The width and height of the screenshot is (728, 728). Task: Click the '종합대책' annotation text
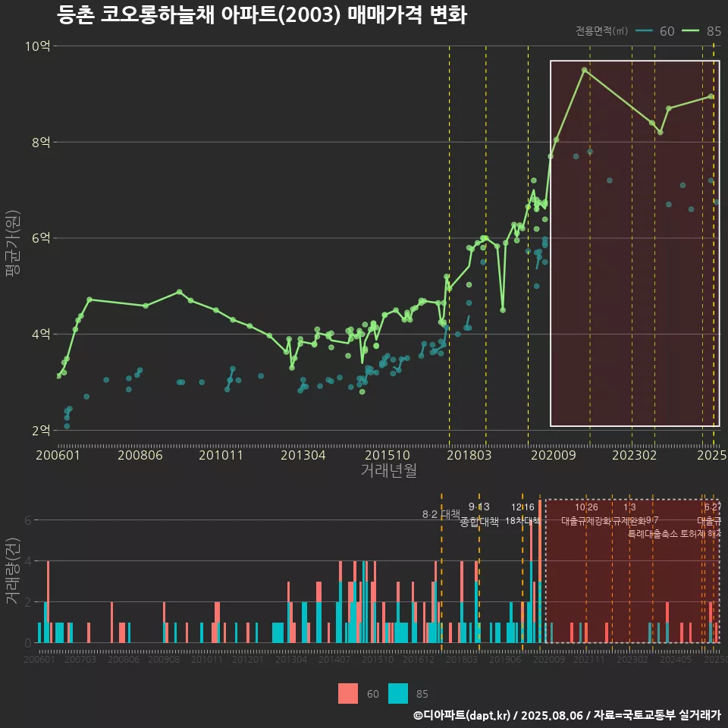(479, 522)
